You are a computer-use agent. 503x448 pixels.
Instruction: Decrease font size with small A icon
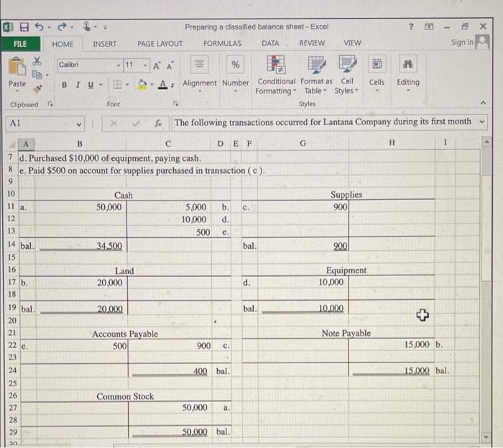pyautogui.click(x=170, y=65)
